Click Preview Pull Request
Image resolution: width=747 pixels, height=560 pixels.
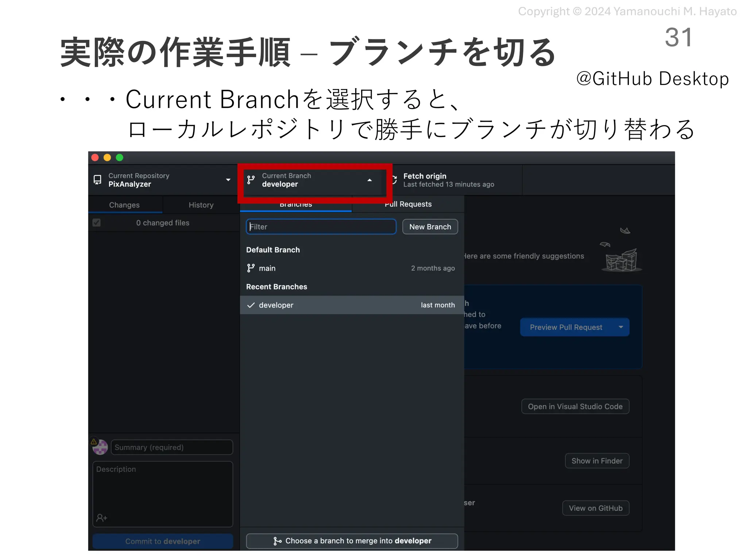566,327
